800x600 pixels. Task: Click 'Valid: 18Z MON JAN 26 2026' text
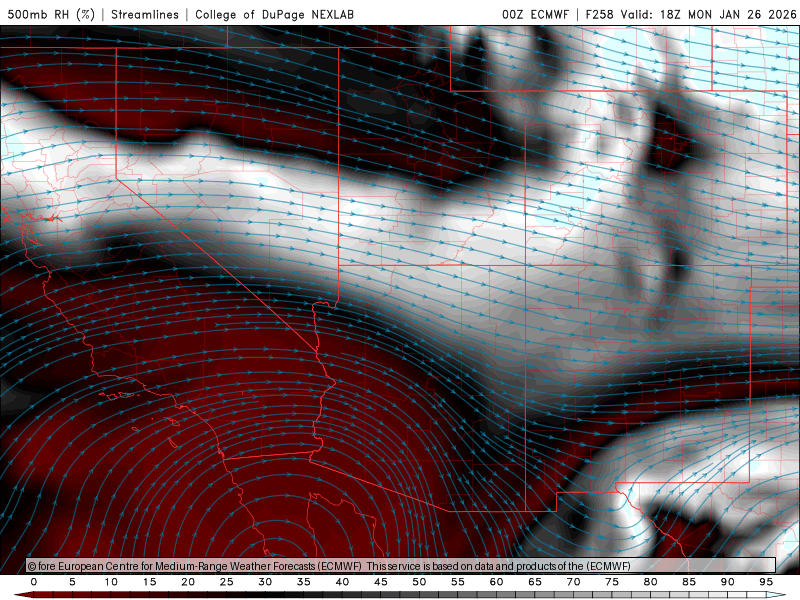(x=708, y=14)
